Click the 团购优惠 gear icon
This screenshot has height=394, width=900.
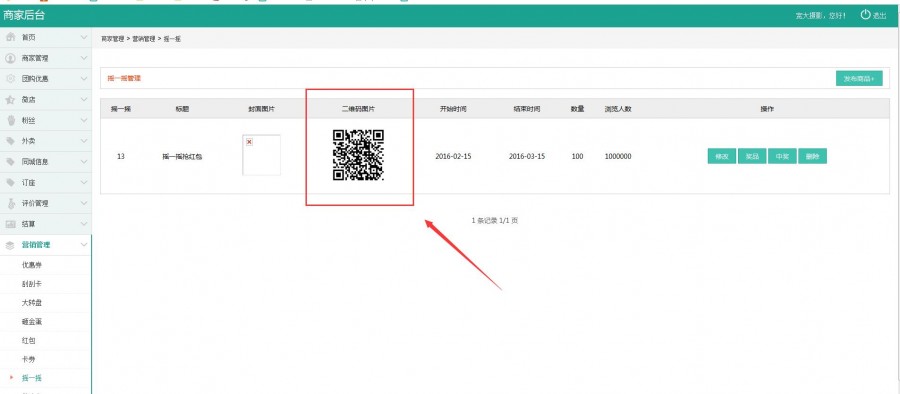[x=10, y=79]
